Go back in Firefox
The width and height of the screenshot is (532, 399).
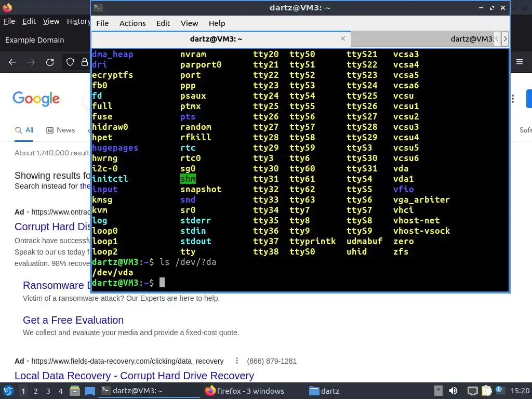[x=12, y=62]
